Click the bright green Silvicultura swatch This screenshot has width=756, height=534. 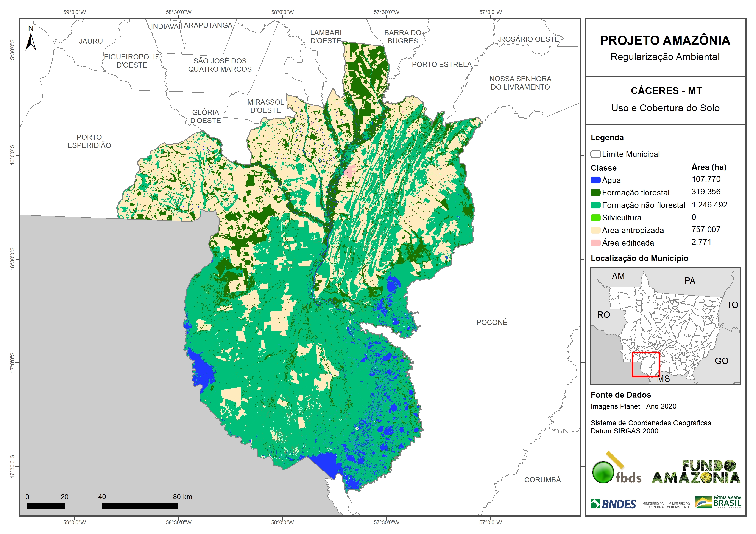[595, 217]
